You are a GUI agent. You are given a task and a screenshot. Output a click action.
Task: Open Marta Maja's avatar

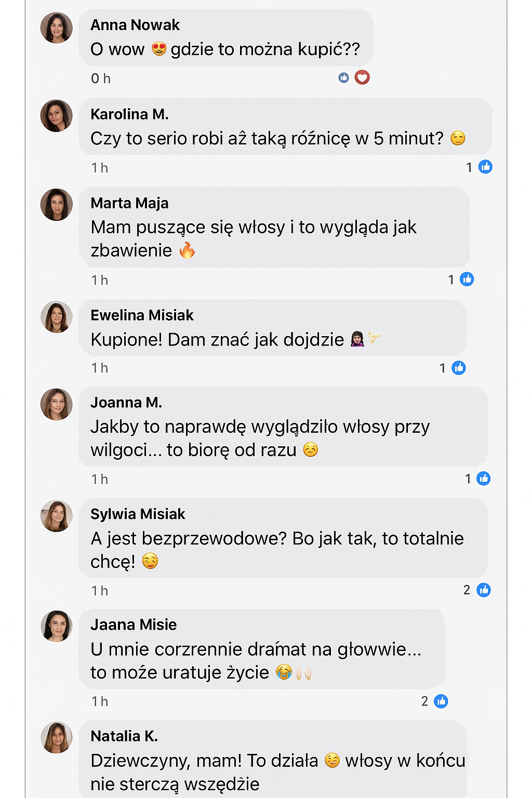[x=57, y=205]
